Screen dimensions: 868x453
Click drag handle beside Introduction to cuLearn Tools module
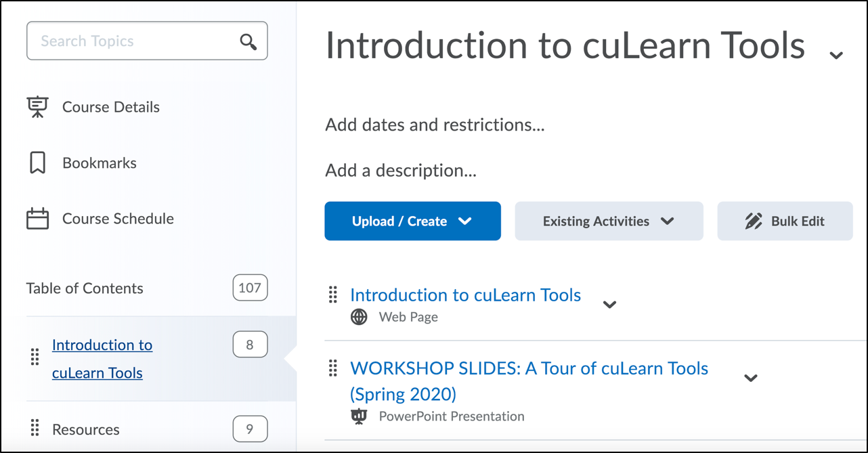point(35,358)
